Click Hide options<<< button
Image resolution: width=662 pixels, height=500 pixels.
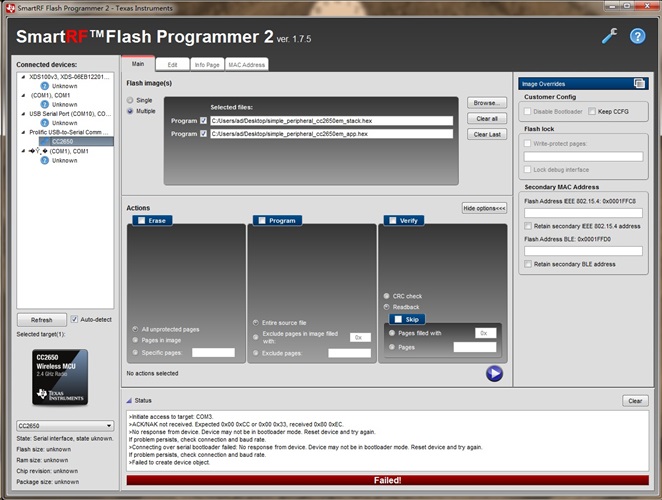[x=484, y=208]
